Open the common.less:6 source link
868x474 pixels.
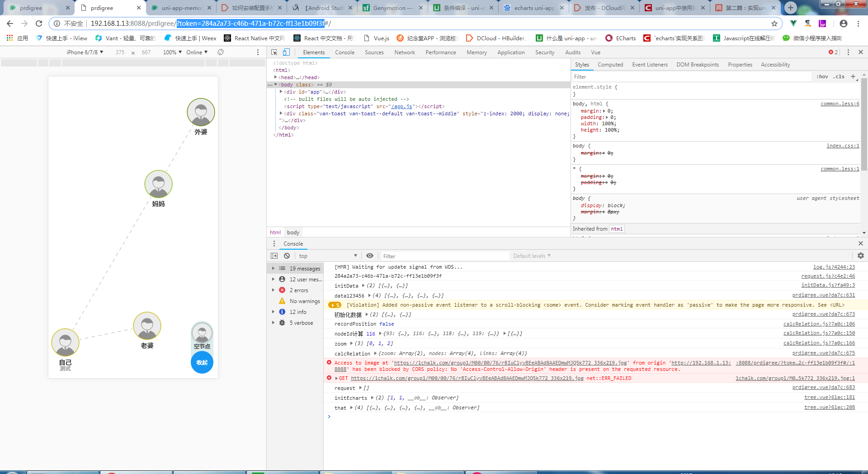[840, 104]
